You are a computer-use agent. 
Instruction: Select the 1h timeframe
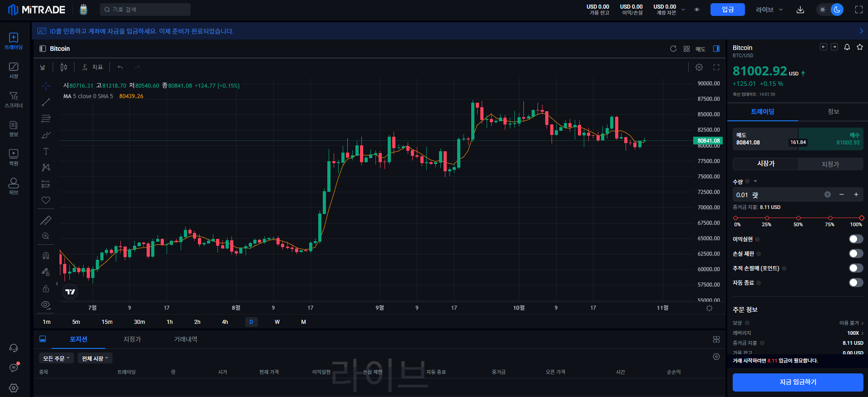(x=170, y=322)
